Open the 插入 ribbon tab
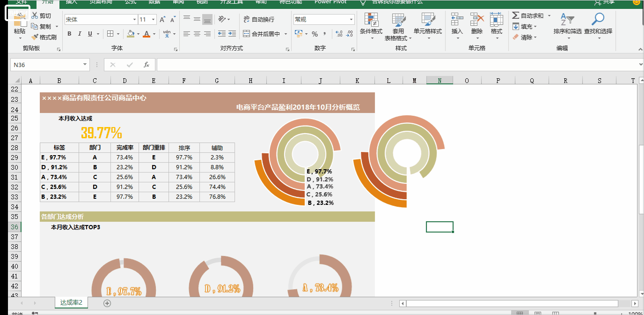The image size is (644, 315). pyautogui.click(x=72, y=2)
